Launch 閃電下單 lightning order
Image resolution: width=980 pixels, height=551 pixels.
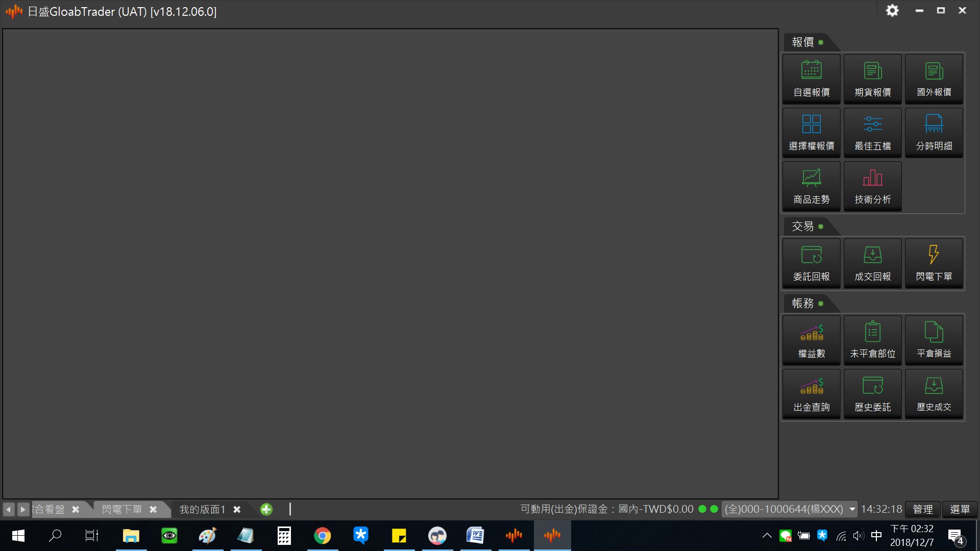[x=934, y=263]
